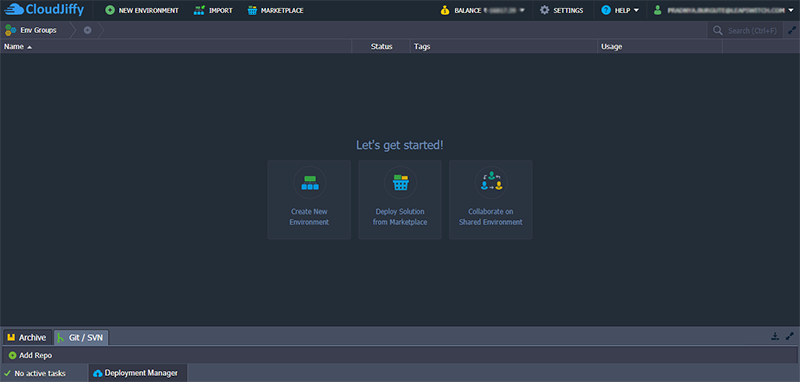Click into the Search field

[746, 31]
